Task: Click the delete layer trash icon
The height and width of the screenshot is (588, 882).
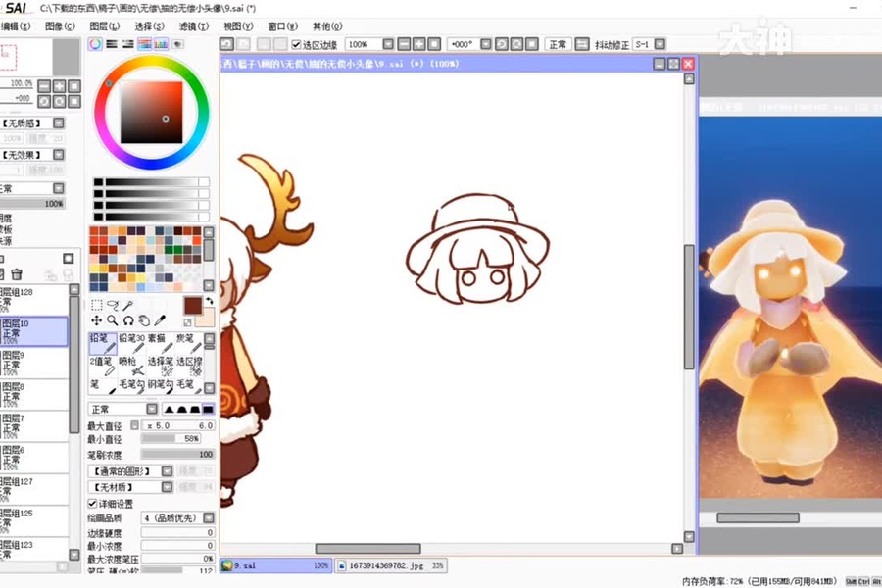Action: tap(17, 274)
